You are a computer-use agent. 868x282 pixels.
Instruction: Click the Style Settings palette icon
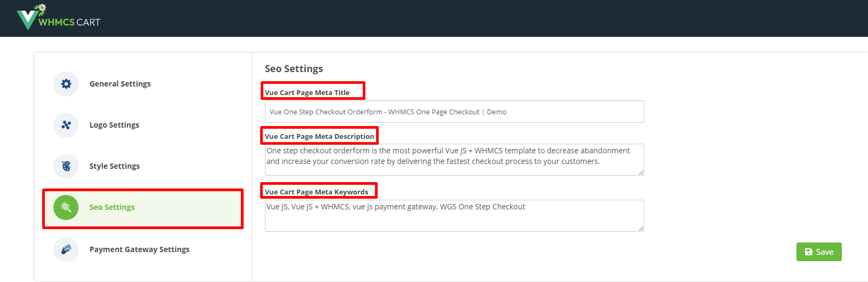pos(66,166)
